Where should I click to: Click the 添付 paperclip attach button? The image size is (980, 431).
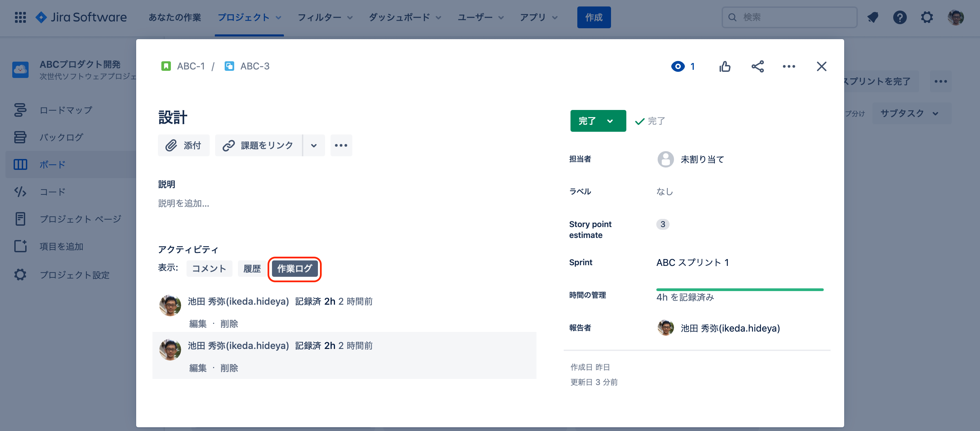click(183, 145)
